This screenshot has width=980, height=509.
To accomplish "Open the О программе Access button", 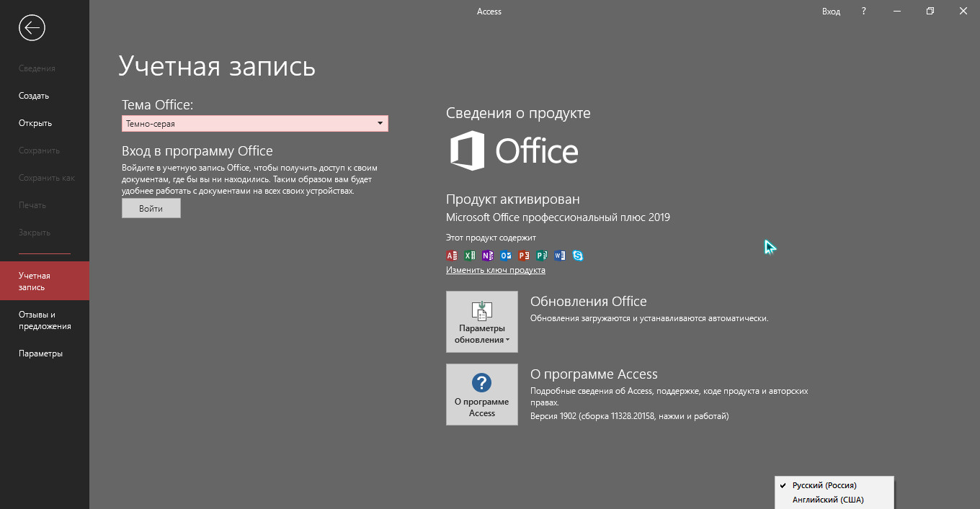I will click(482, 395).
